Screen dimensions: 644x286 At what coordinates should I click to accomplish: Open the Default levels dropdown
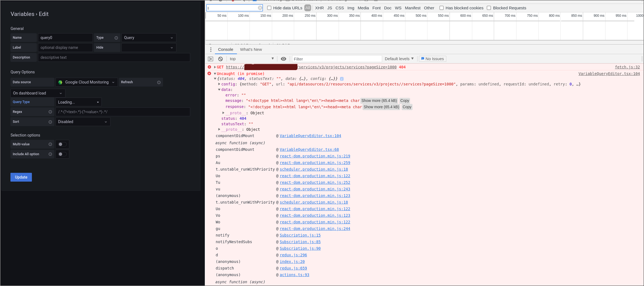(x=399, y=59)
